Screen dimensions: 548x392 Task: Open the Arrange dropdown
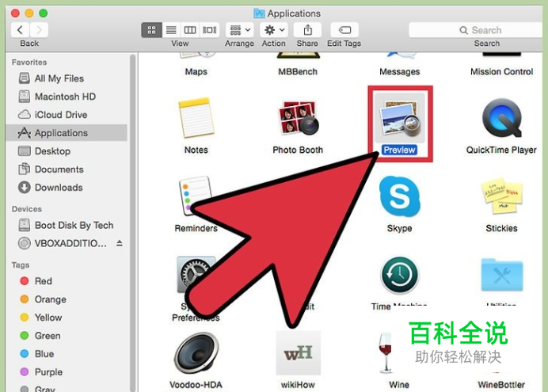pos(239,30)
